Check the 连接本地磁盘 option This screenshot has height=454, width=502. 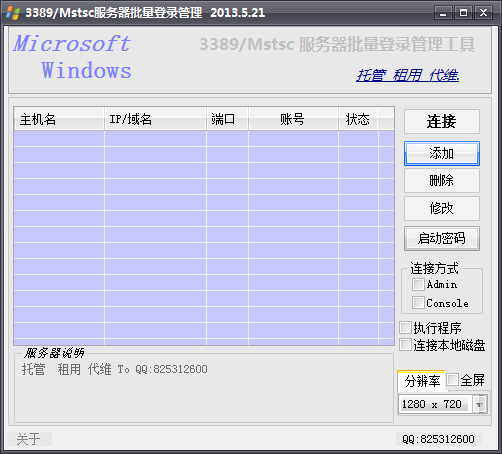[405, 345]
